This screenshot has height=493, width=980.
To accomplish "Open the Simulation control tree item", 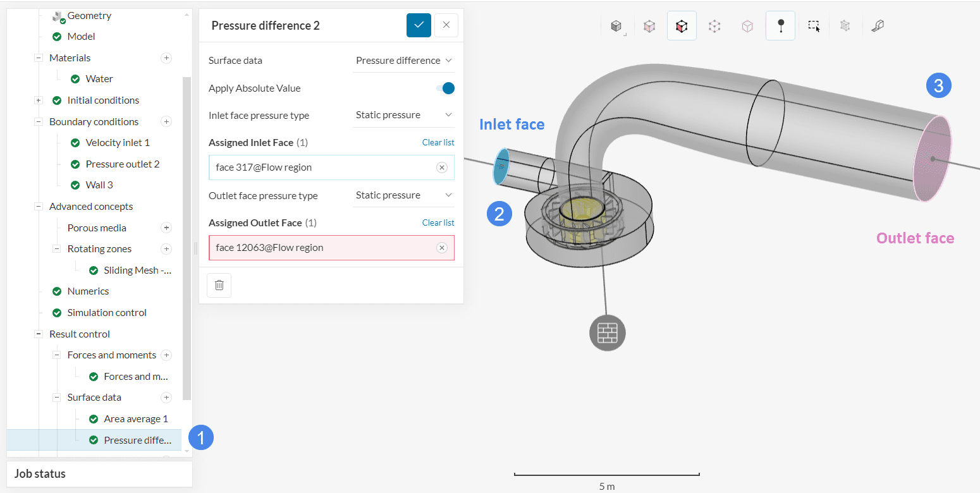I will point(107,313).
